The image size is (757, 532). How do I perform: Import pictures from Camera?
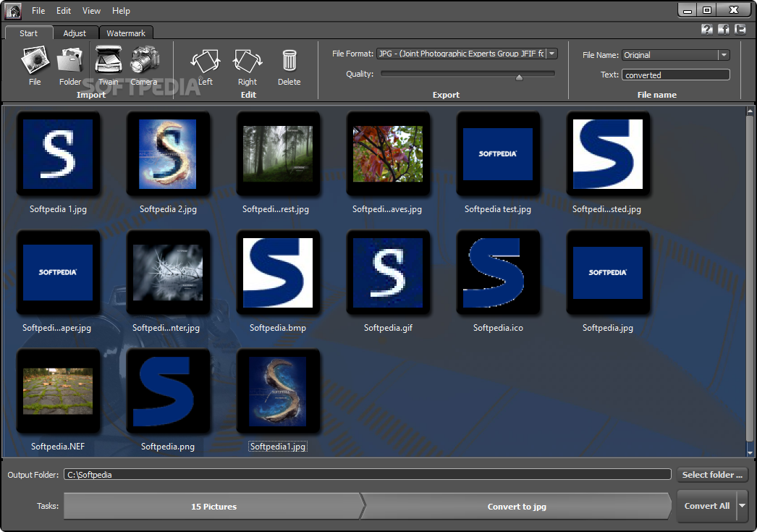[x=144, y=62]
